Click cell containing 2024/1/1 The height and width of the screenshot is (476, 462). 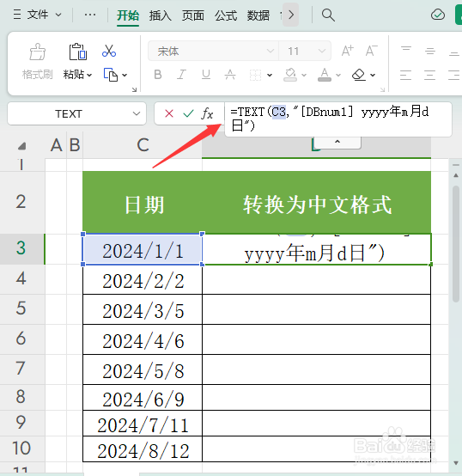point(143,249)
